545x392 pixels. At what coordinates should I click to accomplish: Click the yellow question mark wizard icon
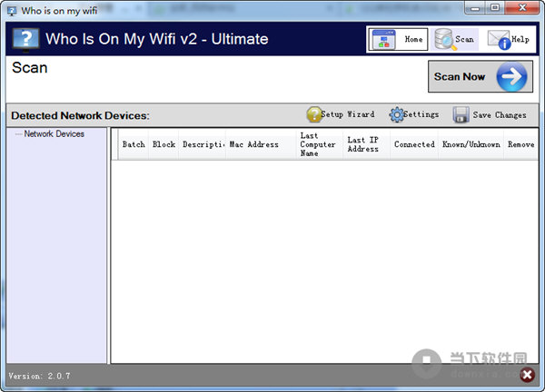[x=314, y=114]
